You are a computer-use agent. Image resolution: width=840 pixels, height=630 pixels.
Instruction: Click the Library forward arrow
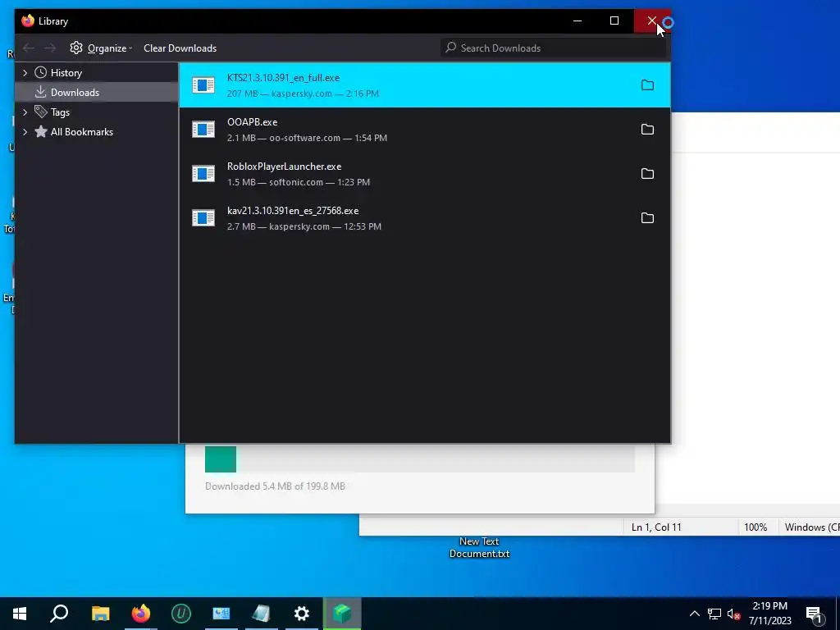tap(50, 48)
